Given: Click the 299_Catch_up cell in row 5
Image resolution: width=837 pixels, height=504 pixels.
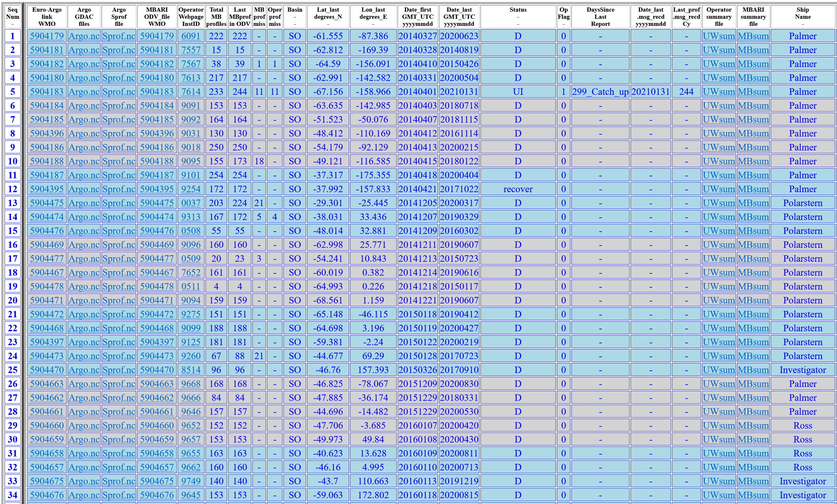Looking at the screenshot, I should coord(600,92).
